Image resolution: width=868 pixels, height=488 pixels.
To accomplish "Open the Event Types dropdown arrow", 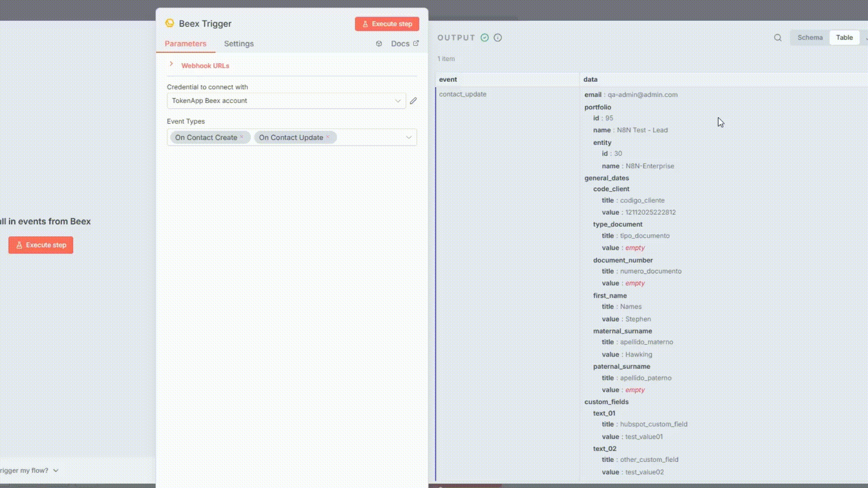I will [409, 137].
